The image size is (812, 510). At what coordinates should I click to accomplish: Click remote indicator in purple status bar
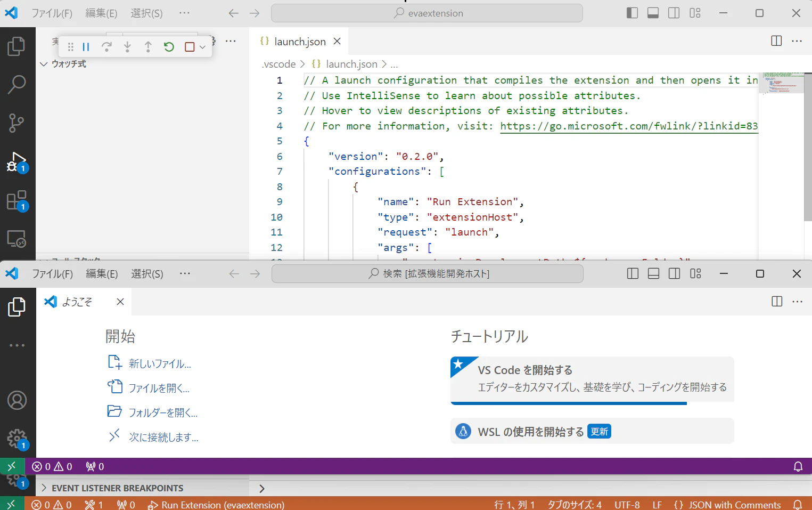click(12, 466)
